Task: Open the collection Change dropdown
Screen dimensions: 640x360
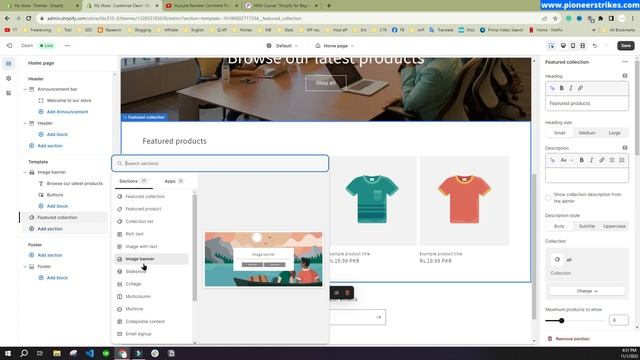Action: tap(587, 291)
